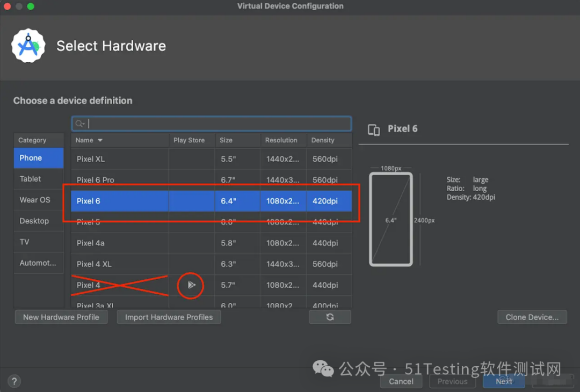The width and height of the screenshot is (580, 392).
Task: Select the TV category
Action: (x=39, y=242)
